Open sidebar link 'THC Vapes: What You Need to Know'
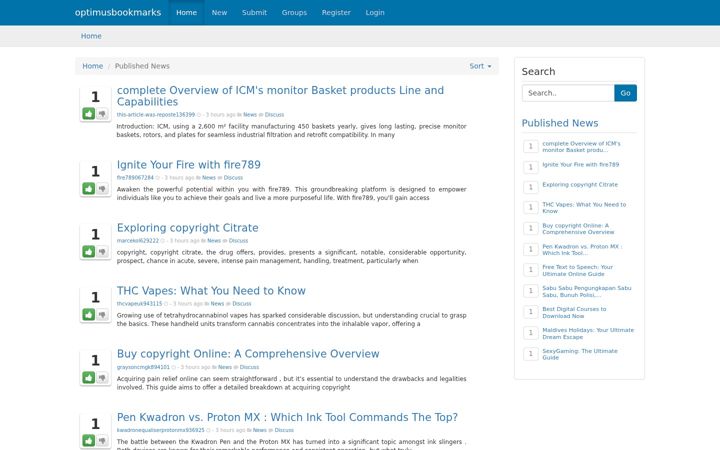This screenshot has height=450, width=720. coord(584,208)
